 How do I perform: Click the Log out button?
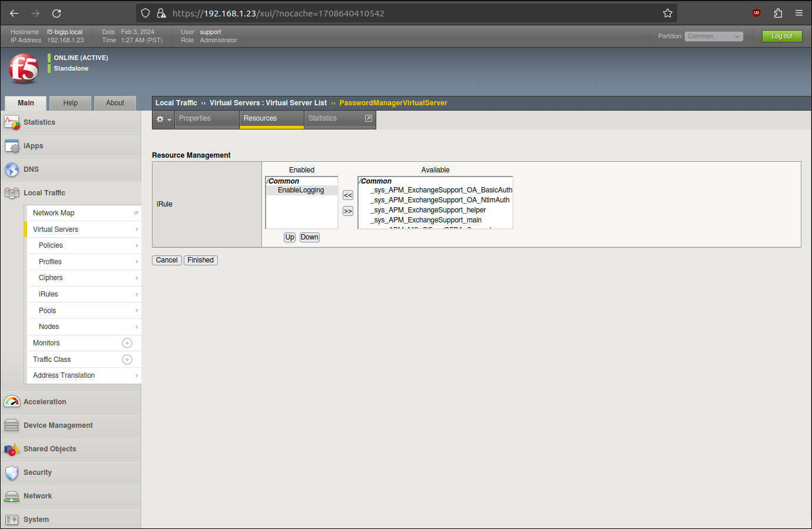[781, 36]
